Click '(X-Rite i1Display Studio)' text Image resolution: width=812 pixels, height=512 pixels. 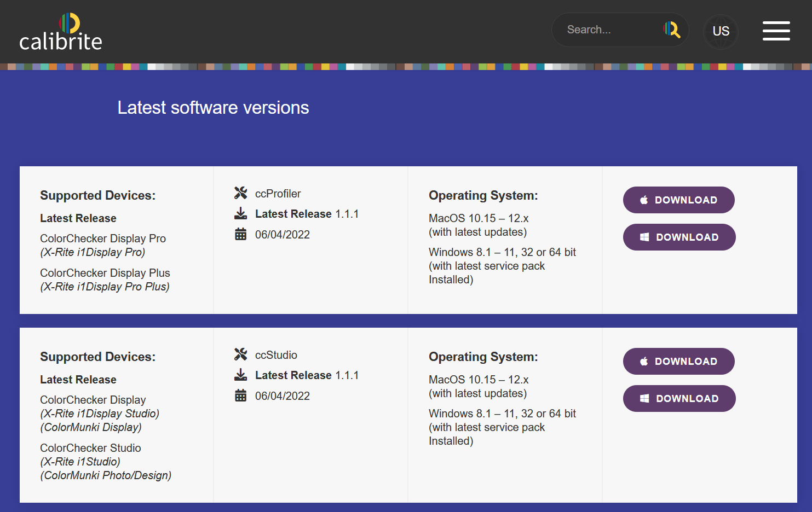[x=100, y=414]
